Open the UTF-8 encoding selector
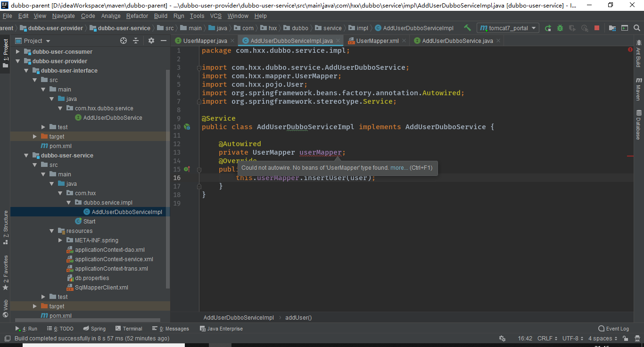 click(x=573, y=339)
